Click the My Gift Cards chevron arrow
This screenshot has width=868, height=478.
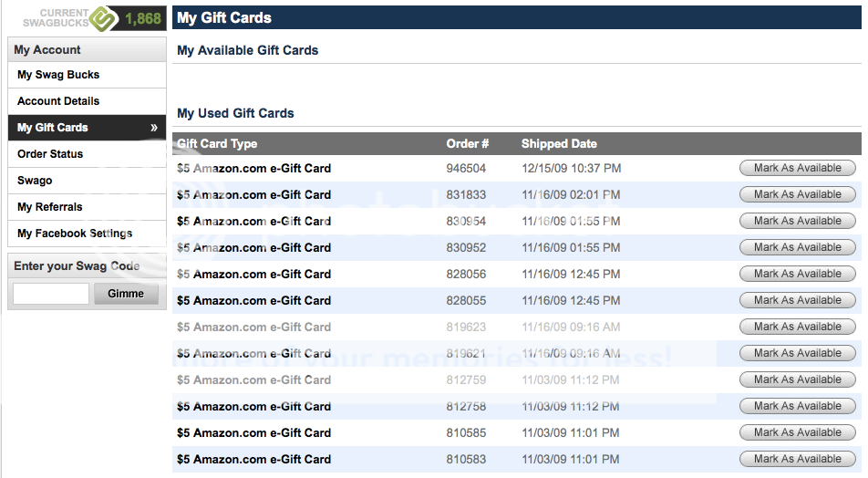pyautogui.click(x=154, y=128)
